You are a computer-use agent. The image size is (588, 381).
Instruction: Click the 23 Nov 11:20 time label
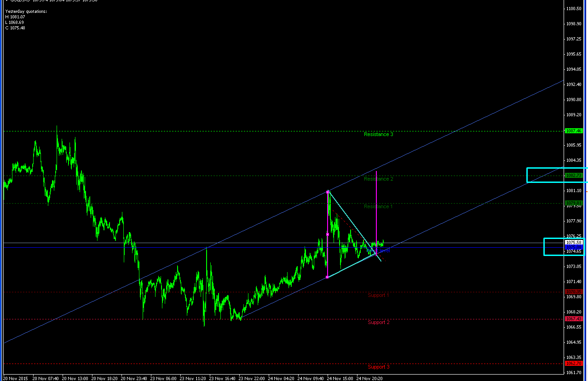coord(192,378)
